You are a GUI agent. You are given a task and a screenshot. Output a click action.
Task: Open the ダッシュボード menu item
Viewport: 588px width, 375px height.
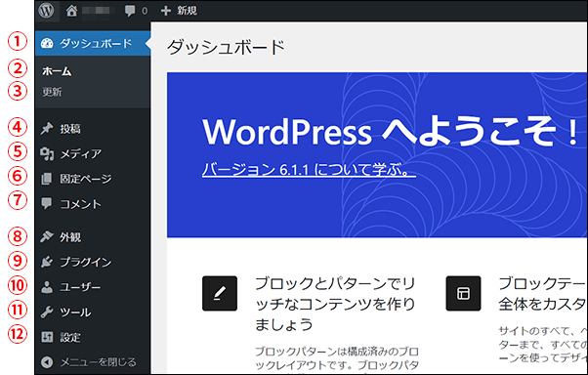tap(93, 44)
